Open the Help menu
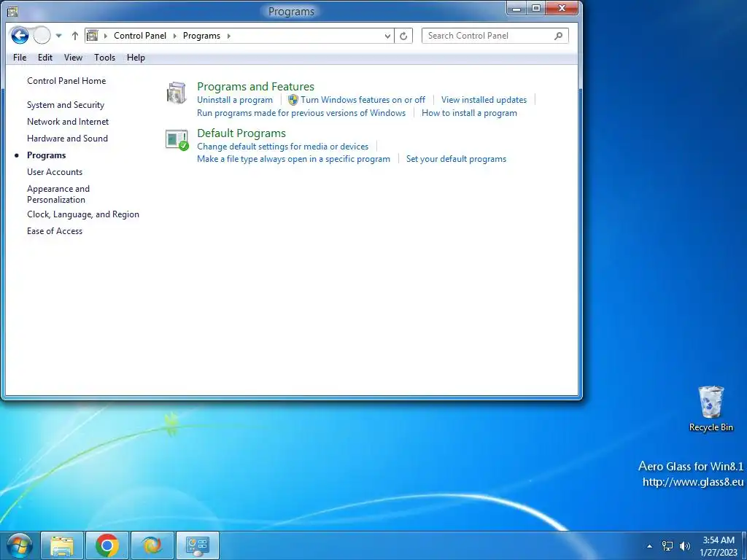Viewport: 747px width, 560px height. coord(136,58)
